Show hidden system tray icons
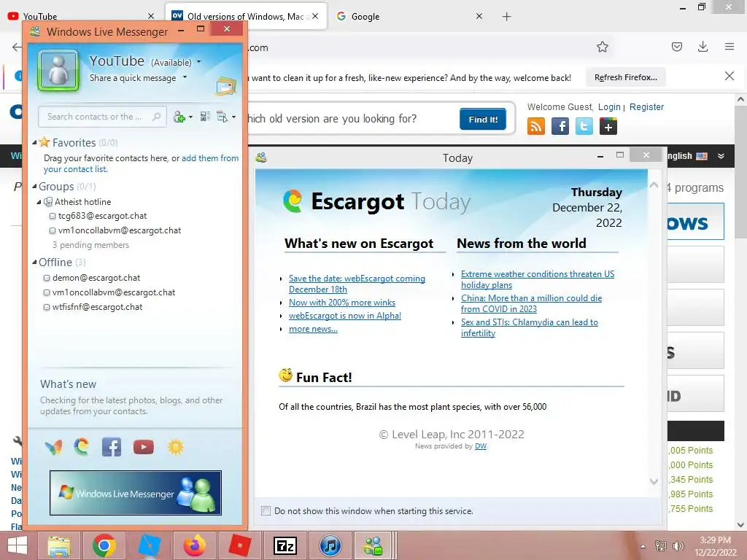Viewport: 747px width, 560px height. 643,546
